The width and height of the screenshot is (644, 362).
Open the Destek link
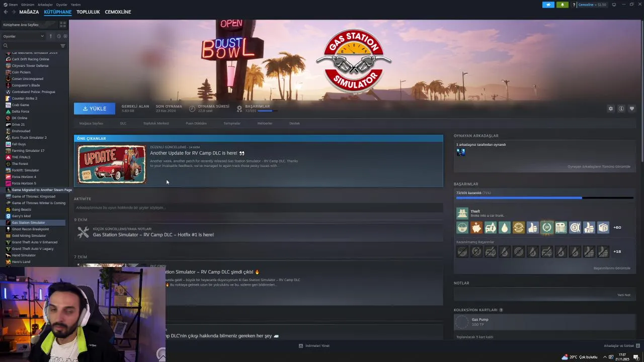click(294, 123)
